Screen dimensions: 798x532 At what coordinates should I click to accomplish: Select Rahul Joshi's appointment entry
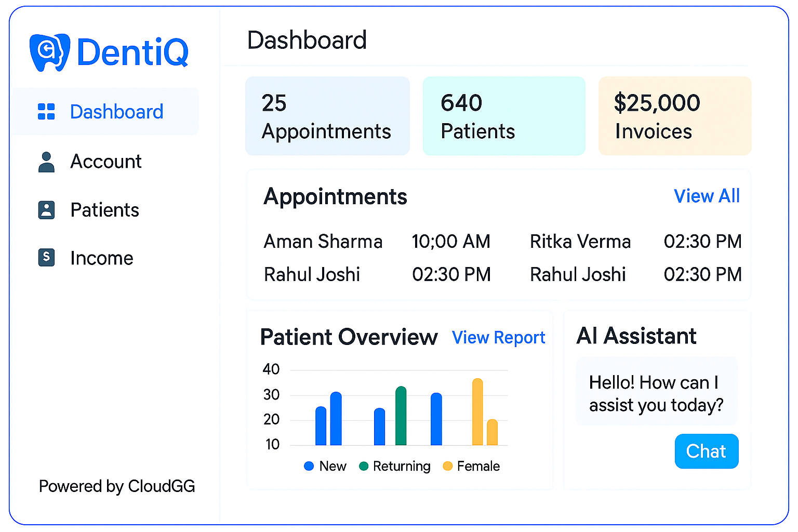[x=312, y=274]
